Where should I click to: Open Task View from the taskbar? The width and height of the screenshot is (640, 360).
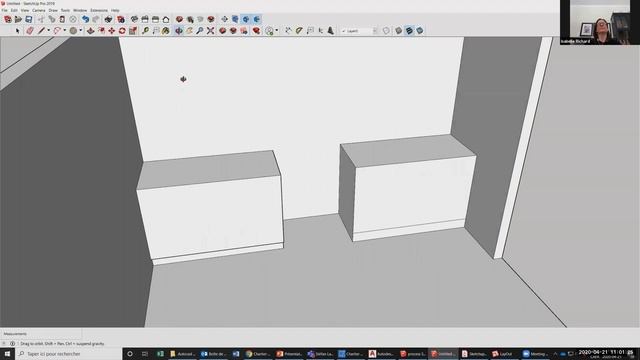pos(145,354)
